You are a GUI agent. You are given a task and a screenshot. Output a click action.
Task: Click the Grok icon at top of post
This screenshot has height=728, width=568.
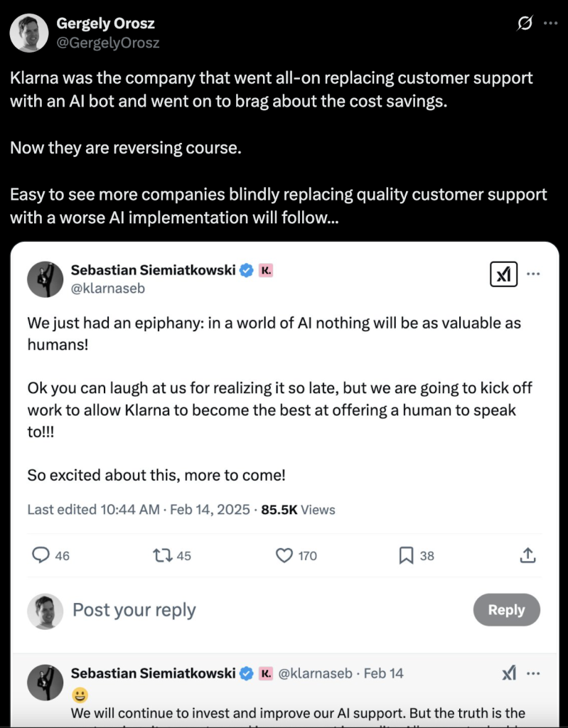(x=524, y=23)
